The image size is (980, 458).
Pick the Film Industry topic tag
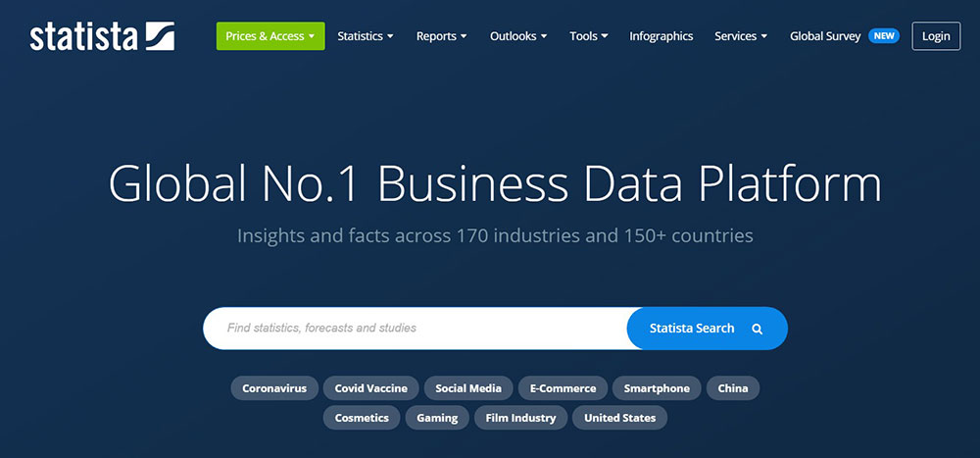[x=520, y=418]
